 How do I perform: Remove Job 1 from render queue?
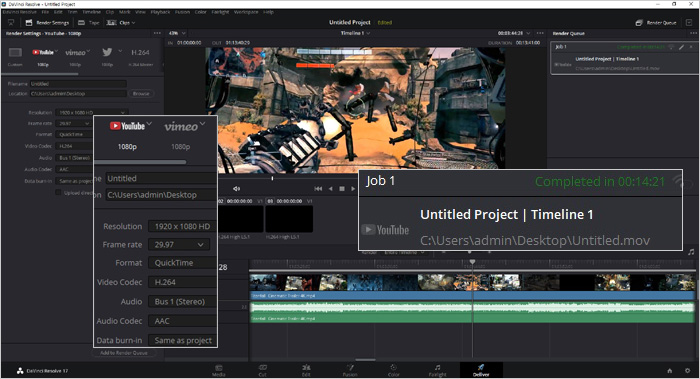[x=691, y=47]
